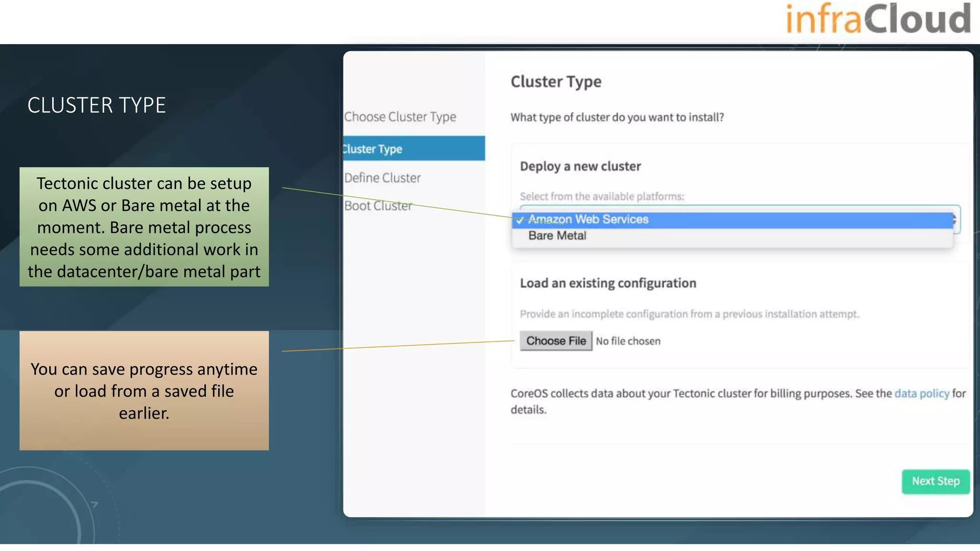
Task: Click the 'Deploy a new cluster' heading
Action: (x=580, y=166)
